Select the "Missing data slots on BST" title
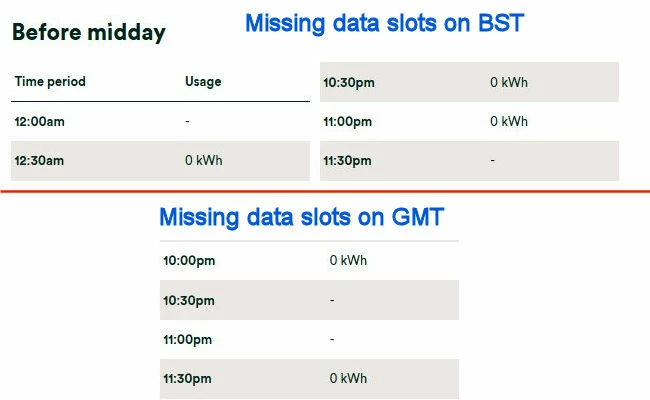650x400 pixels. [x=384, y=22]
